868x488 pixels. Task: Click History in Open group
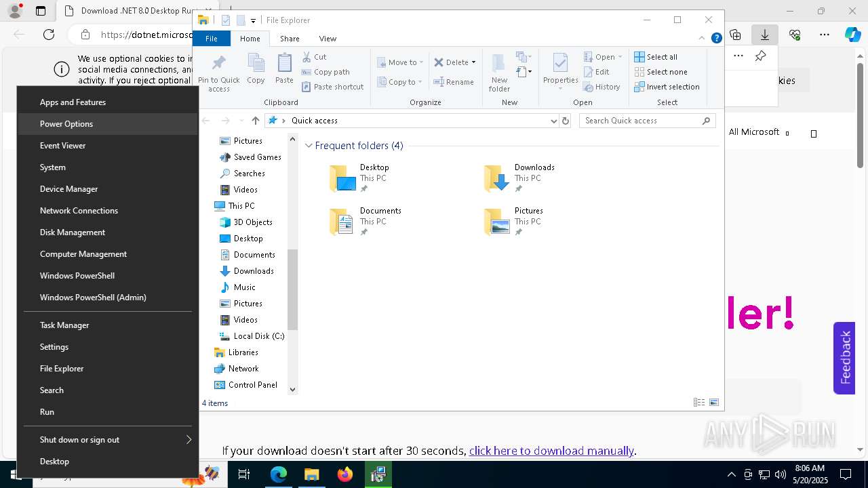(601, 87)
